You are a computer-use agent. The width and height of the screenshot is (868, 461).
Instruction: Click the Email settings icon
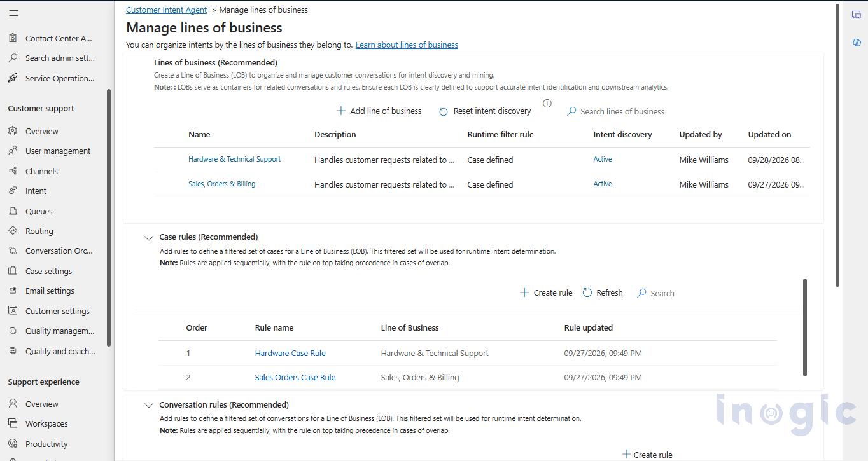tap(13, 291)
